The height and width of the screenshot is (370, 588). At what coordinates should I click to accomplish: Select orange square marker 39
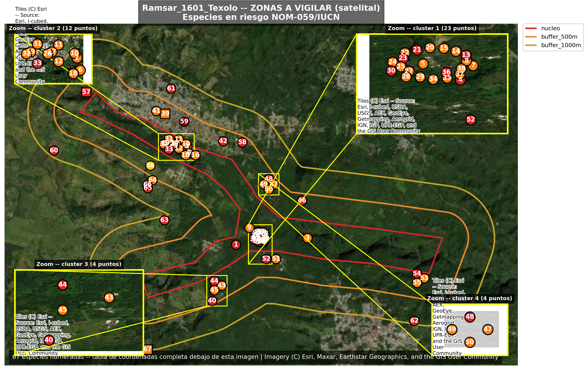165,114
